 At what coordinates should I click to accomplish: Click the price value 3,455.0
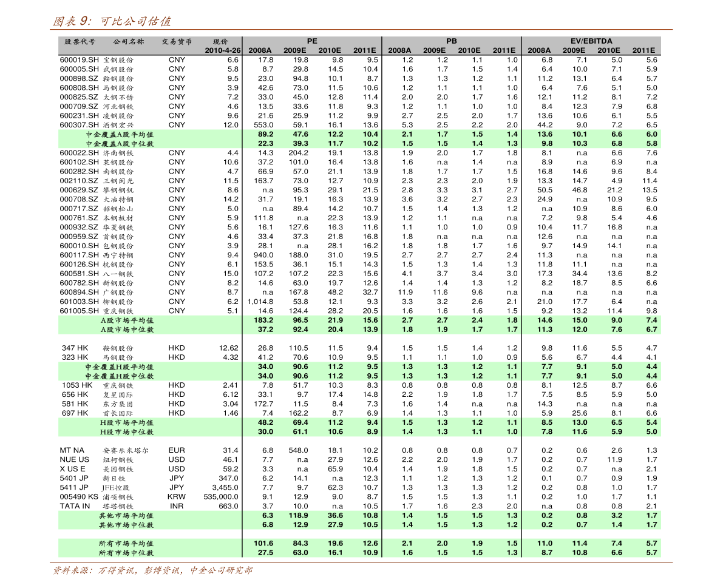[x=225, y=487]
